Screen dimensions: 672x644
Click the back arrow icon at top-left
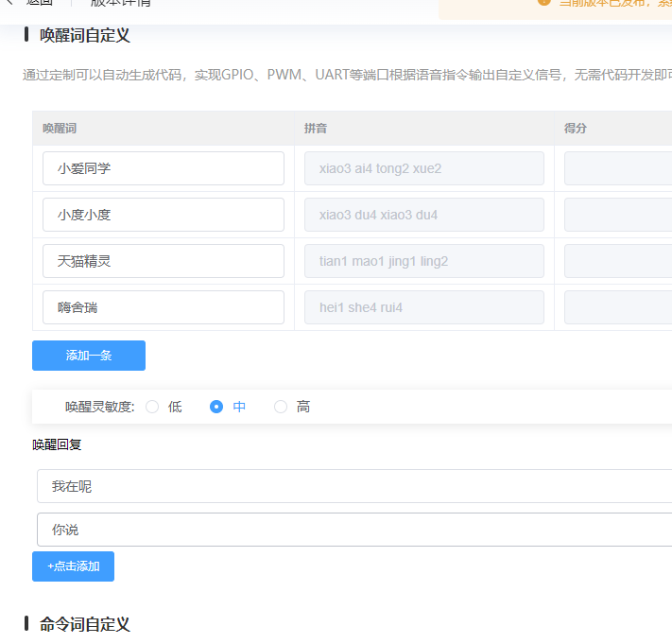coord(9,3)
